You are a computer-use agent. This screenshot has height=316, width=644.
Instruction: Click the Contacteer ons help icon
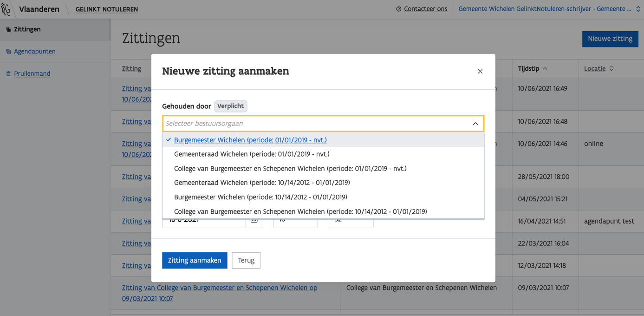click(x=398, y=9)
